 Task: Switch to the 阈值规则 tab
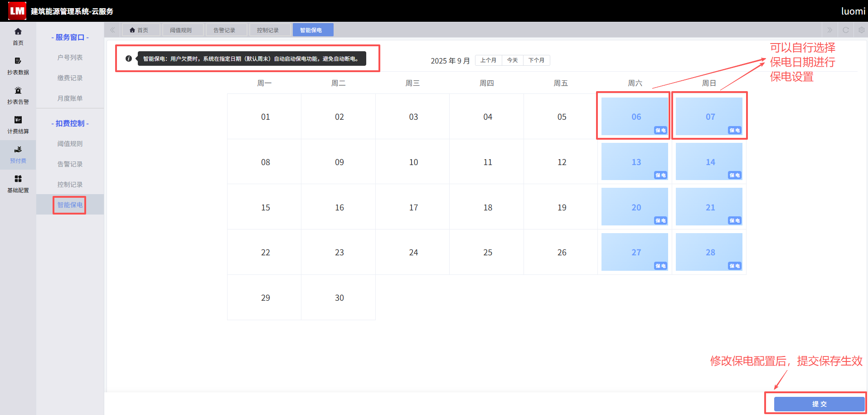[183, 30]
